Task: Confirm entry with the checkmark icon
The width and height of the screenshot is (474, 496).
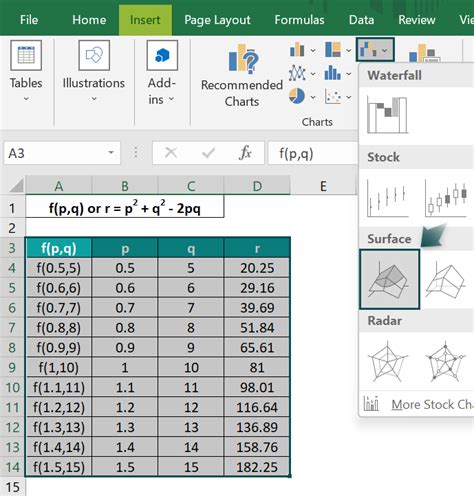Action: (208, 153)
